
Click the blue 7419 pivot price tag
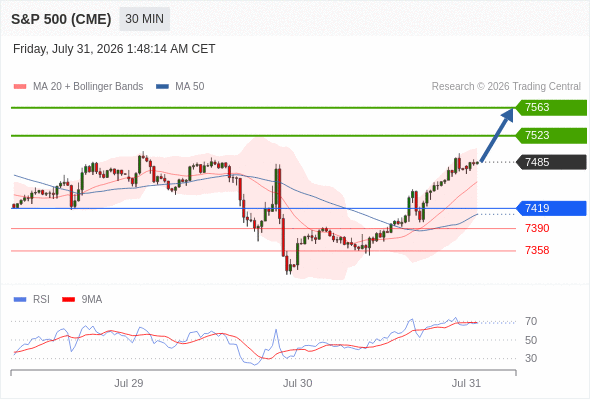coord(551,208)
